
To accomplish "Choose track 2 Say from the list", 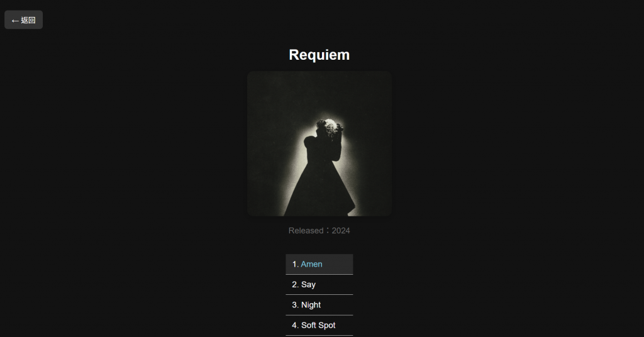I will pos(319,284).
